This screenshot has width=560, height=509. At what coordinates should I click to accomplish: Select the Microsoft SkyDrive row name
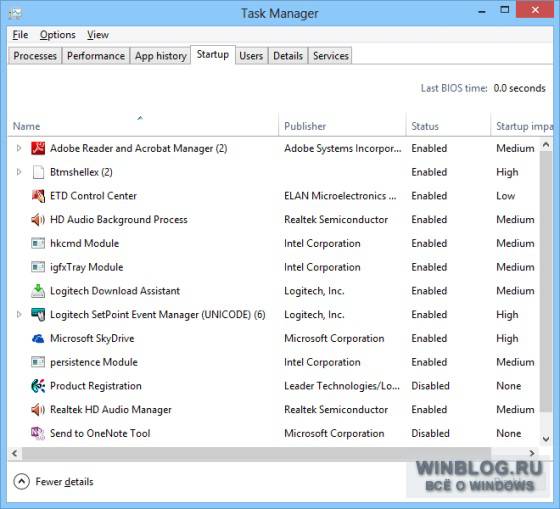pyautogui.click(x=92, y=338)
